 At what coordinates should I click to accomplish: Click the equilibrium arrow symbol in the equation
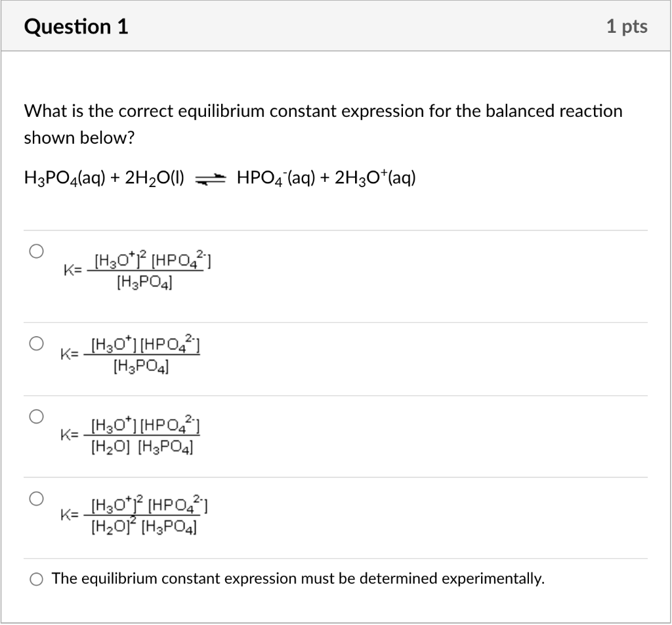point(209,177)
